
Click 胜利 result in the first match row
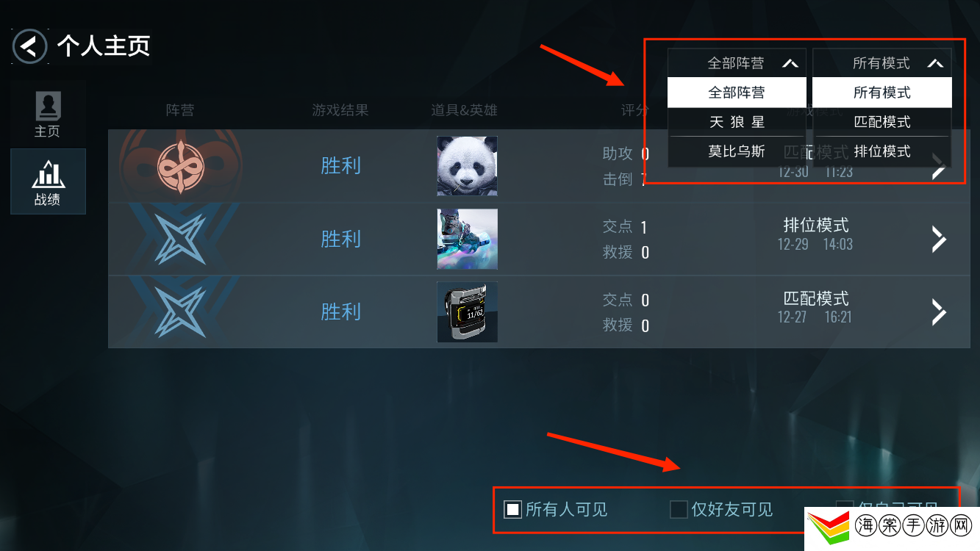click(x=341, y=166)
